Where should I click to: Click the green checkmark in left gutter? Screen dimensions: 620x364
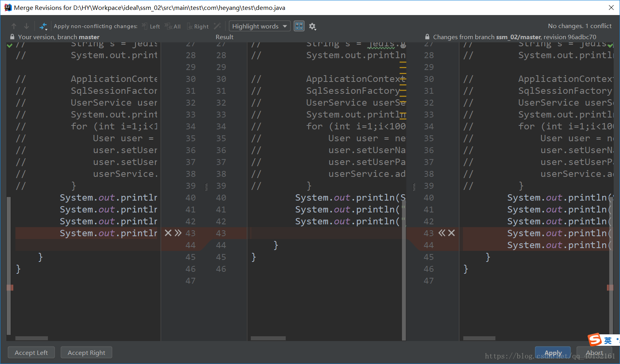coord(10,45)
